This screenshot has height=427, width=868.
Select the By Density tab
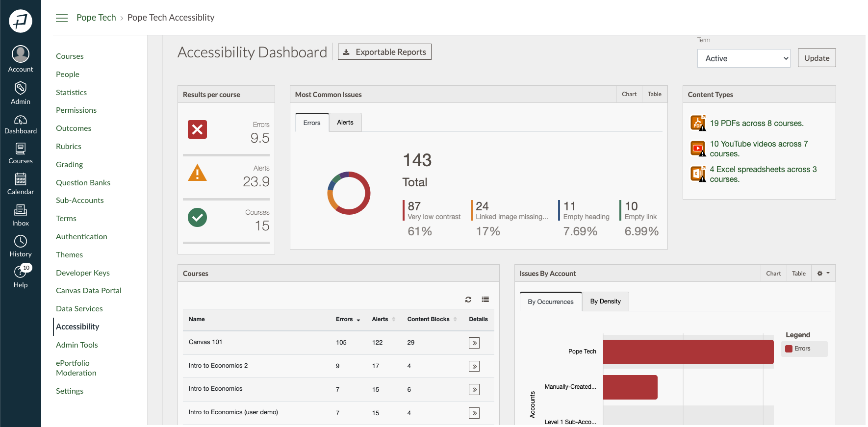pyautogui.click(x=606, y=301)
